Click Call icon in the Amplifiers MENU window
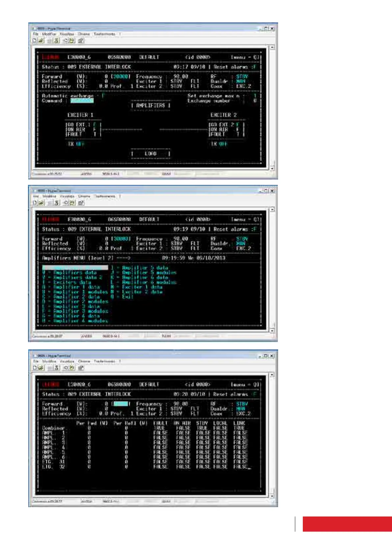Screen dimensions: 392x554 [x=50, y=203]
